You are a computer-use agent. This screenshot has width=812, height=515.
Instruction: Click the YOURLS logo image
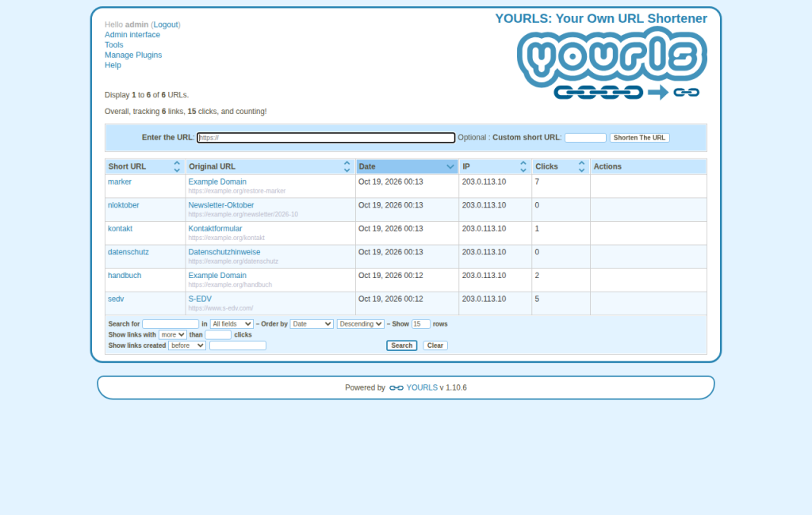point(612,63)
